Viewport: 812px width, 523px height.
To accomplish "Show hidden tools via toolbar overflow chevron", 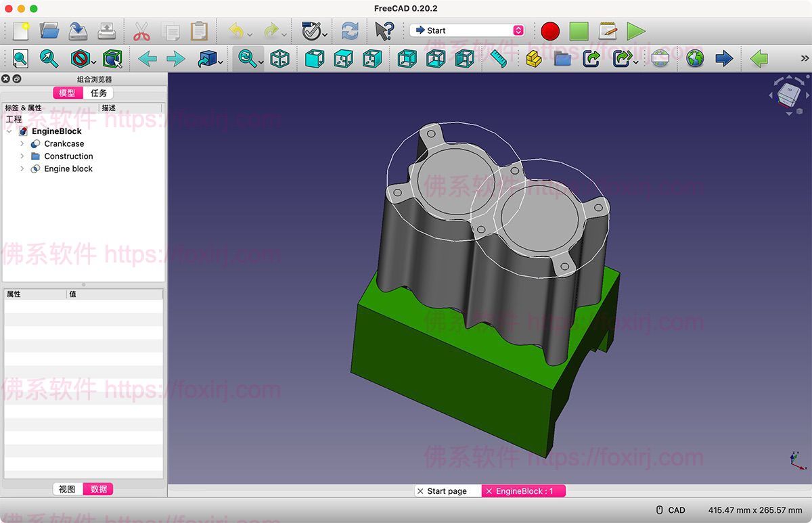I will [805, 59].
